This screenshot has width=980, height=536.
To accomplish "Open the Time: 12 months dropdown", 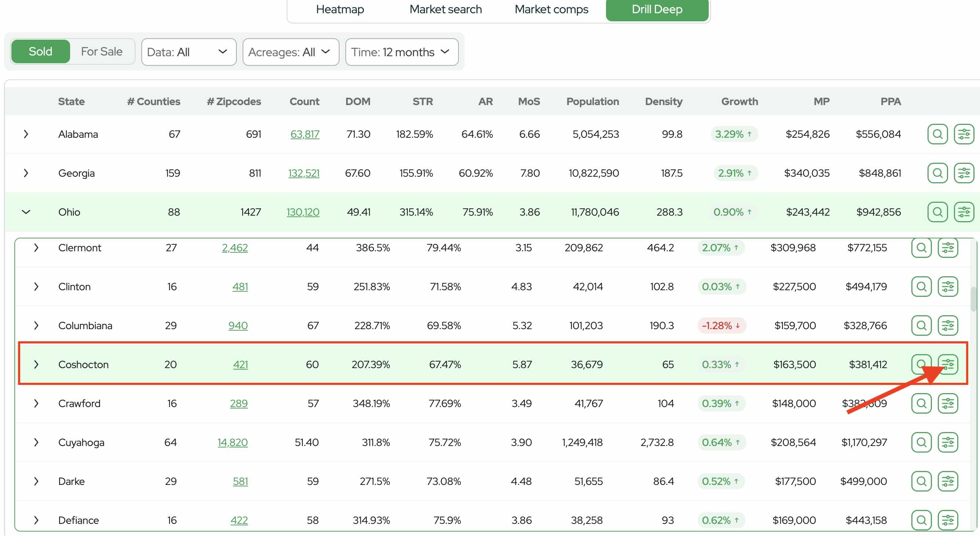I will tap(401, 52).
